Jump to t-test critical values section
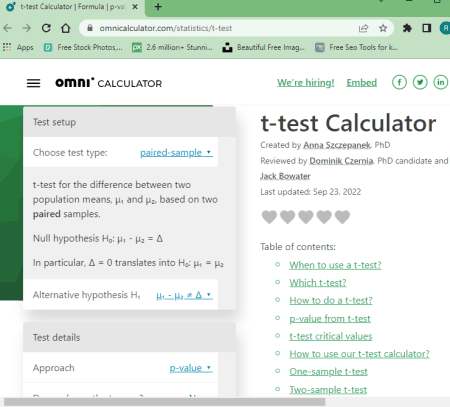Image resolution: width=450 pixels, height=407 pixels. coord(331,336)
